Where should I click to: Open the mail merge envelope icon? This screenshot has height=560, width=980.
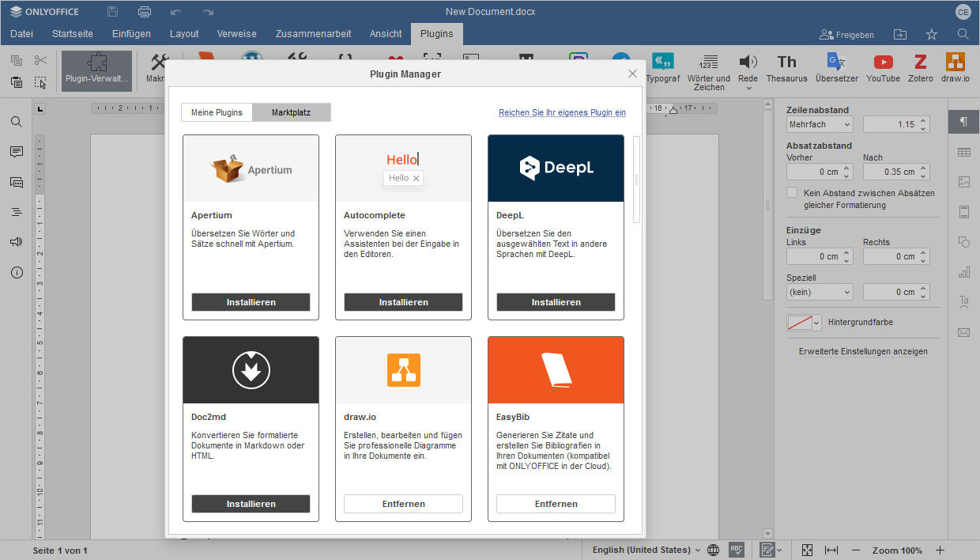963,332
